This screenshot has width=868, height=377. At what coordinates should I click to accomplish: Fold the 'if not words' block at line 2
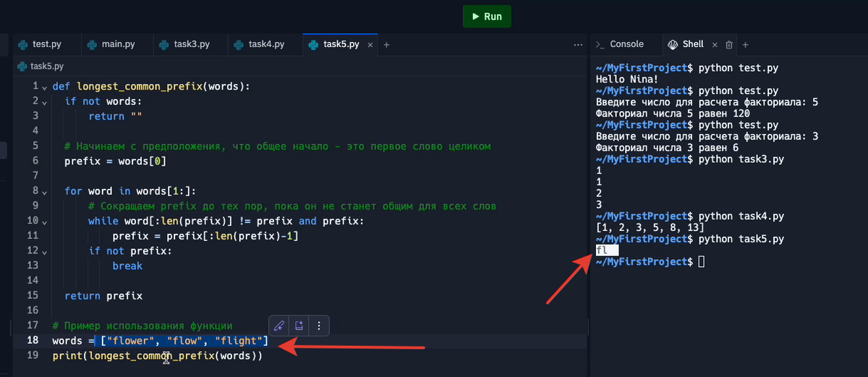click(x=44, y=101)
